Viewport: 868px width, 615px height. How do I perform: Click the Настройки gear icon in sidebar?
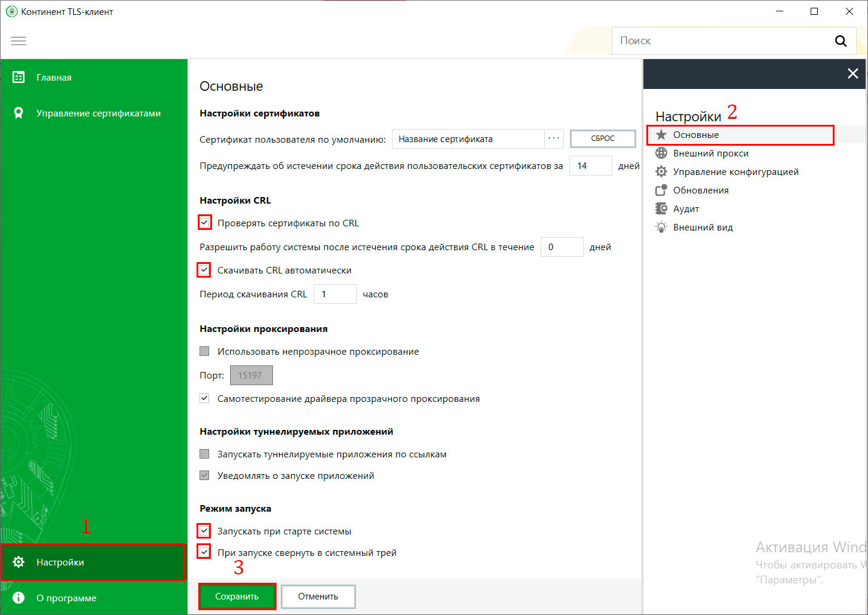[x=19, y=562]
